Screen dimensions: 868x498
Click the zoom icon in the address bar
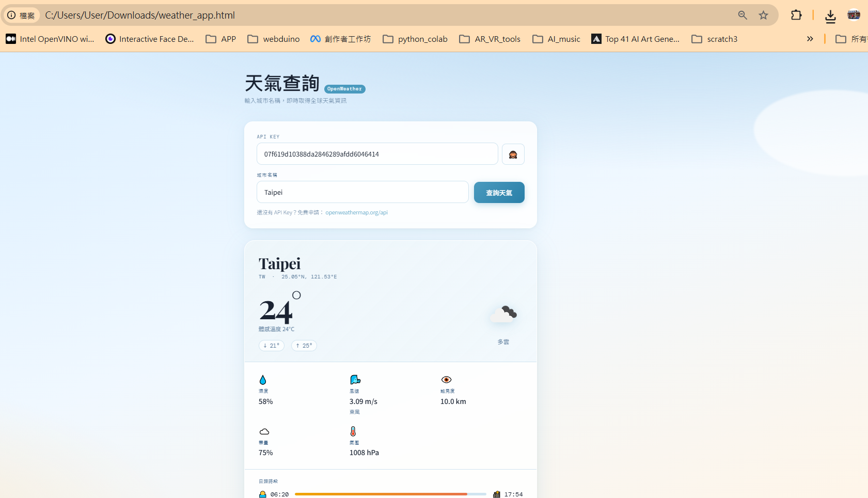[x=743, y=15]
